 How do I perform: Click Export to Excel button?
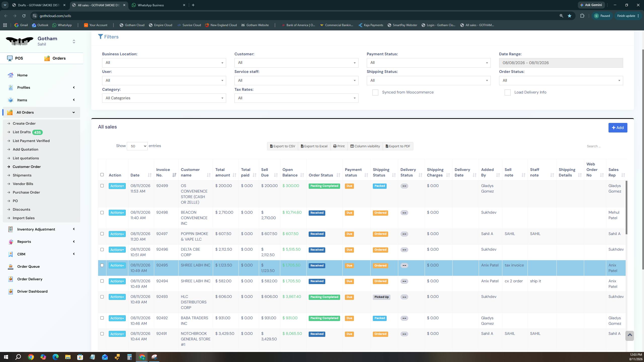[x=314, y=146]
